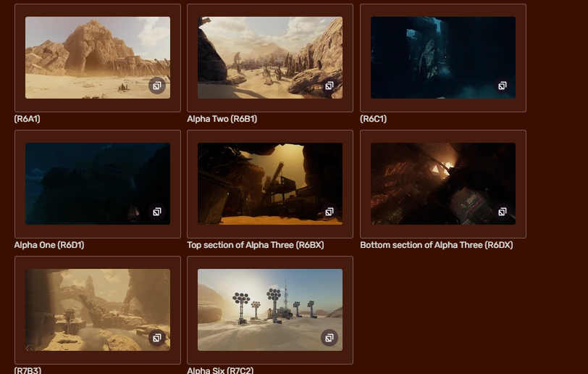
Task: Click the "(R6C1)" caption
Action: pyautogui.click(x=373, y=119)
